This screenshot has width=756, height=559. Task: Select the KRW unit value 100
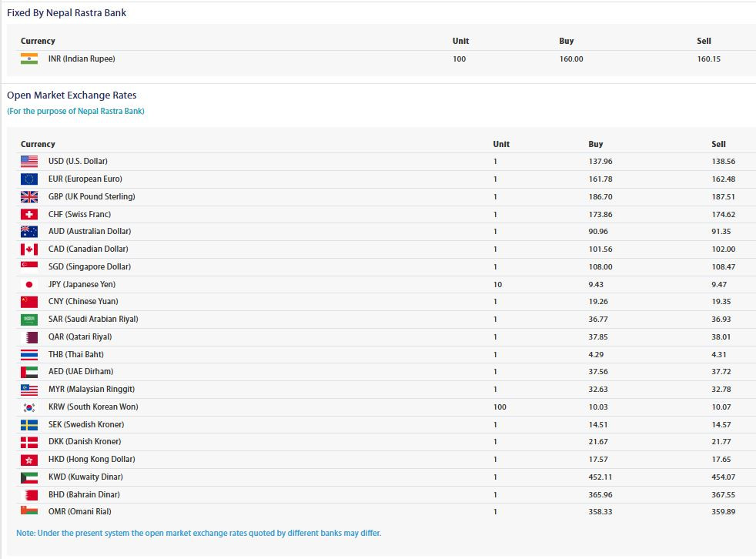click(x=500, y=407)
